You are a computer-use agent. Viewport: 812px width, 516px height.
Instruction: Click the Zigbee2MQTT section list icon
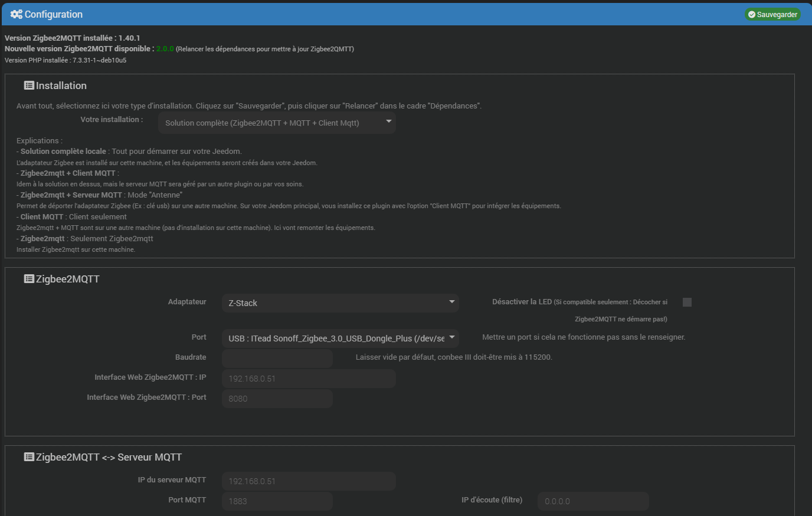[29, 279]
